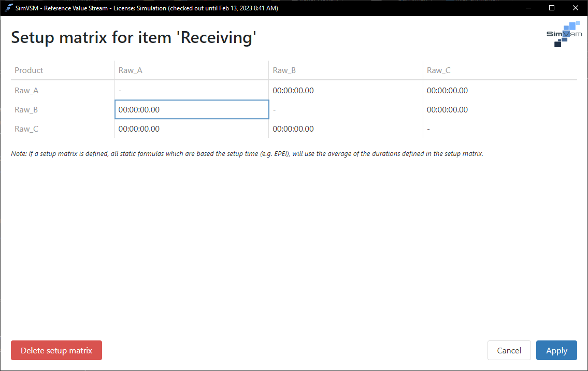The image size is (588, 371).
Task: Apply the setup matrix
Action: 556,350
